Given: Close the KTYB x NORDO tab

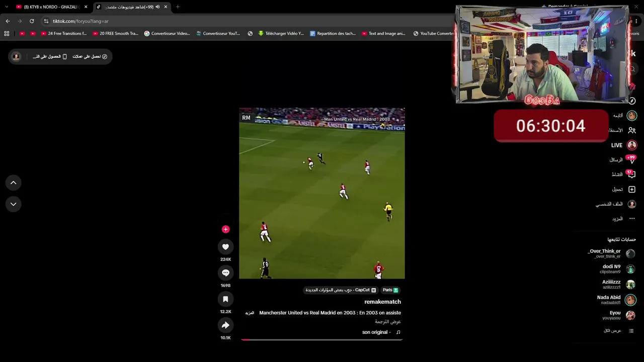Looking at the screenshot, I should pos(86,7).
